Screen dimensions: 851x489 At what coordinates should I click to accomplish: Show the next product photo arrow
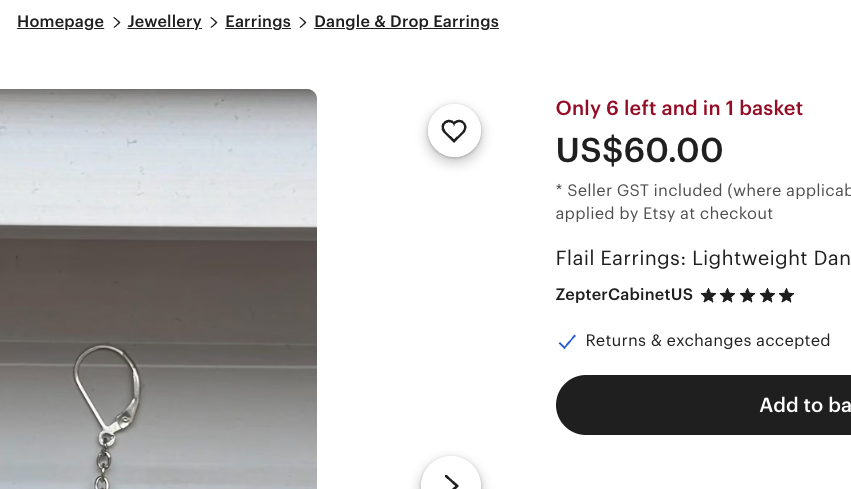pos(451,478)
